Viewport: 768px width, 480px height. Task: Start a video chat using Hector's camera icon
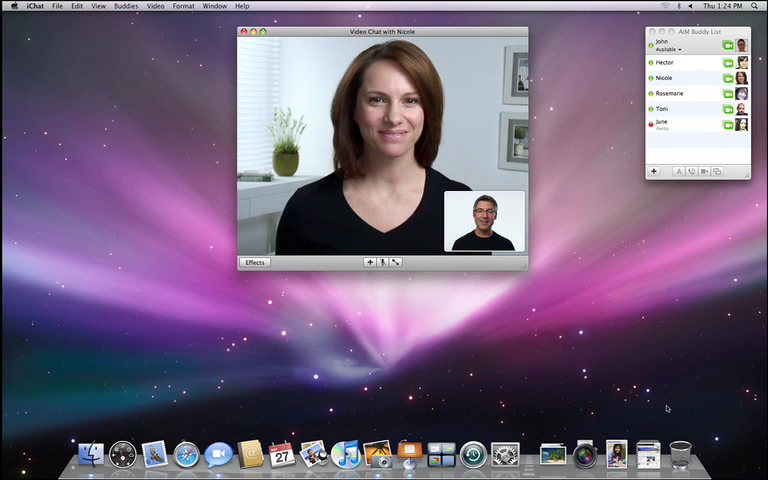pyautogui.click(x=728, y=63)
